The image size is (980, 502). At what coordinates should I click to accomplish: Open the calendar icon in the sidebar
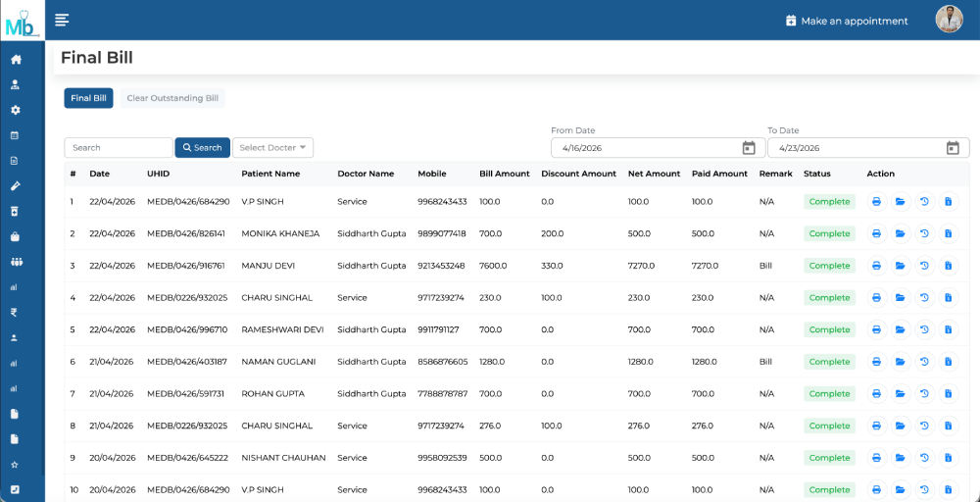click(x=15, y=135)
